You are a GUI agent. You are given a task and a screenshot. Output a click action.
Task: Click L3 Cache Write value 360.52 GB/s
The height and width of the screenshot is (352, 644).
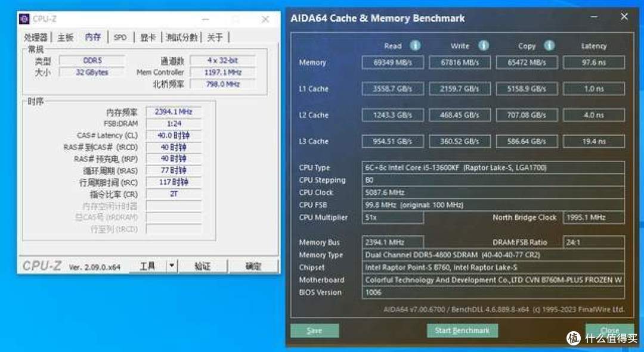click(x=460, y=141)
